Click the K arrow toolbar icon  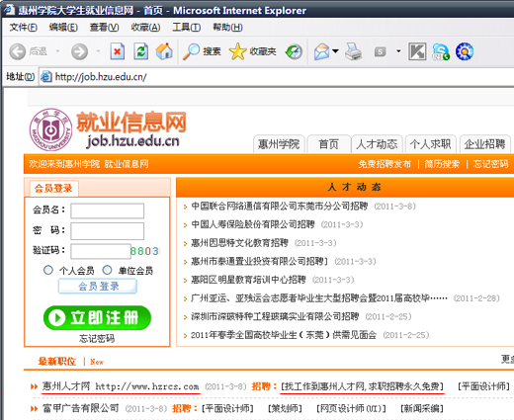click(417, 51)
